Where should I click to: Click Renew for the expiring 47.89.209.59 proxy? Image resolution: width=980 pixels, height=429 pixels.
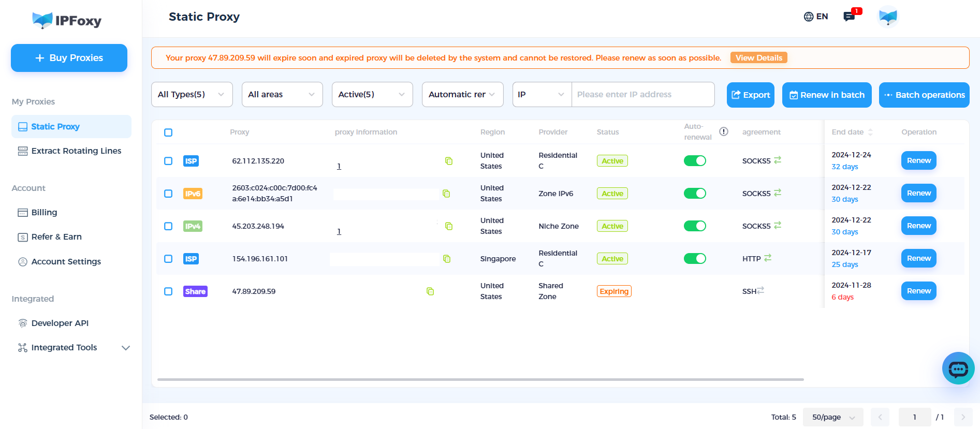[918, 291]
